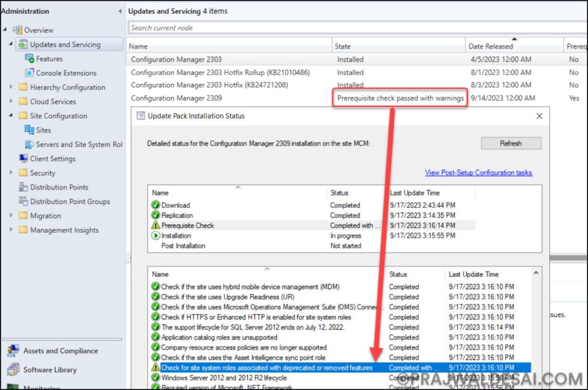Click the Console Extensions icon

pos(29,73)
